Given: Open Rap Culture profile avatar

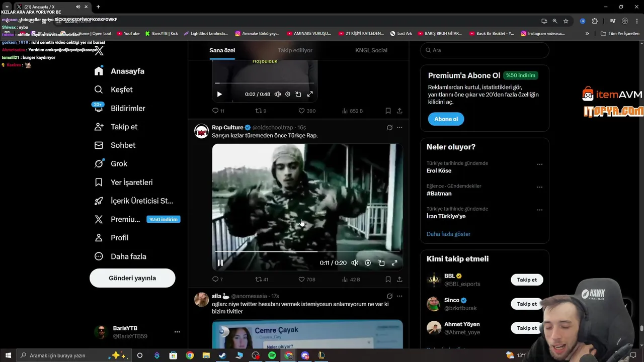Looking at the screenshot, I should pyautogui.click(x=202, y=132).
